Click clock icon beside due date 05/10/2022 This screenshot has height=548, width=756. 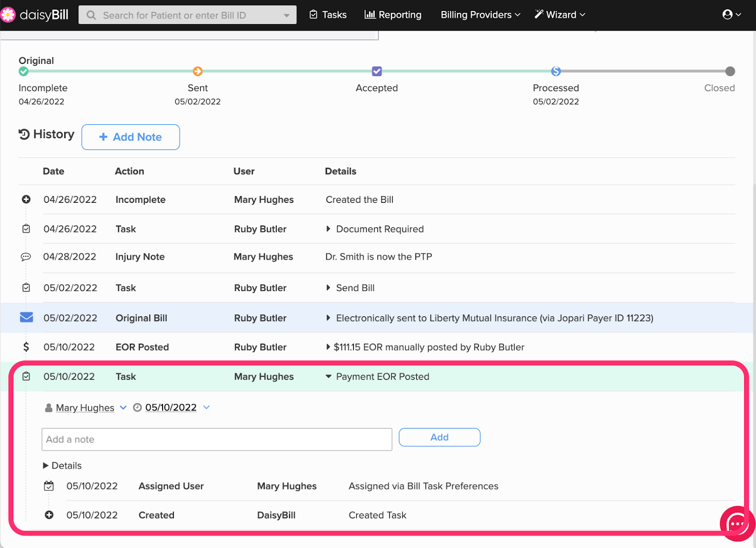point(137,408)
